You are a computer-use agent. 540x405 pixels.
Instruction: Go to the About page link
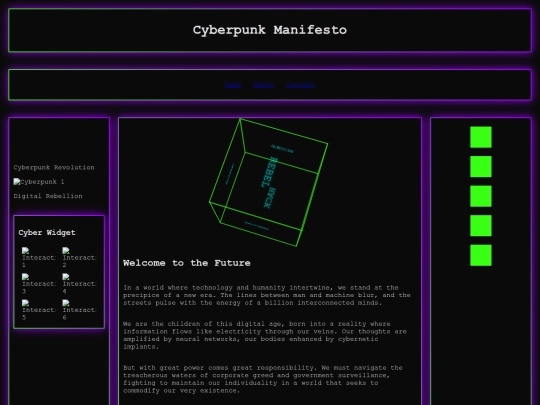coord(263,85)
